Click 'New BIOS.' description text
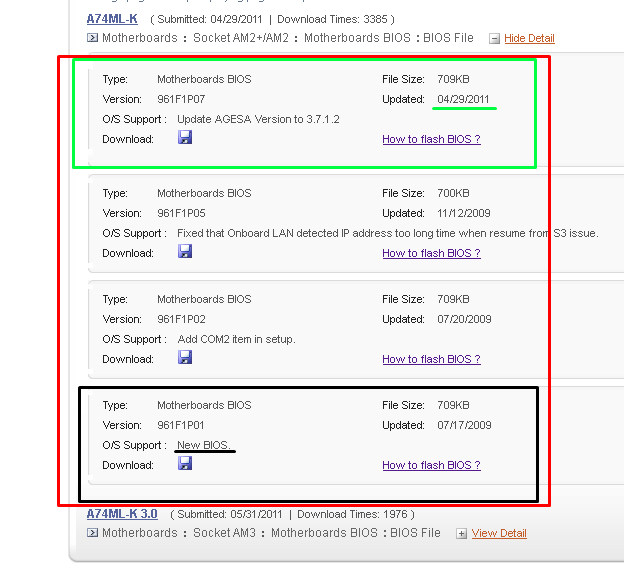This screenshot has height=585, width=624. 204,445
